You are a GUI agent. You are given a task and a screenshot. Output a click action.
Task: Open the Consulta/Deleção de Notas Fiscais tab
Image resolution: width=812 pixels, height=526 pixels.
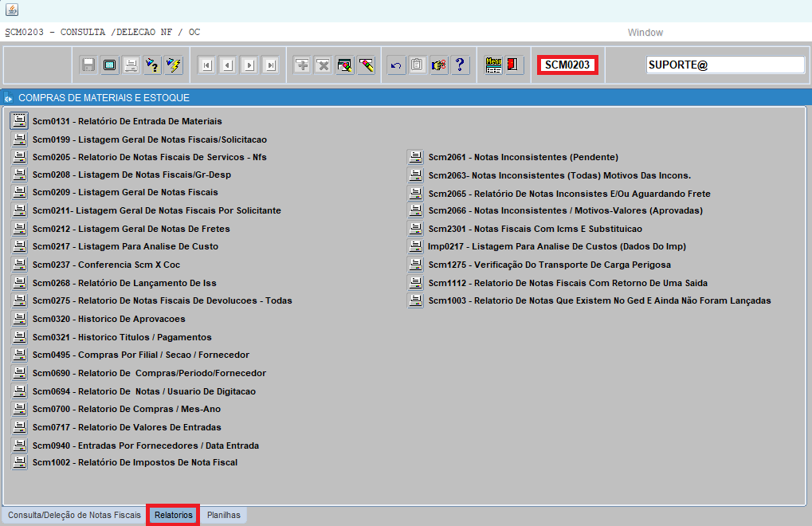tap(74, 516)
